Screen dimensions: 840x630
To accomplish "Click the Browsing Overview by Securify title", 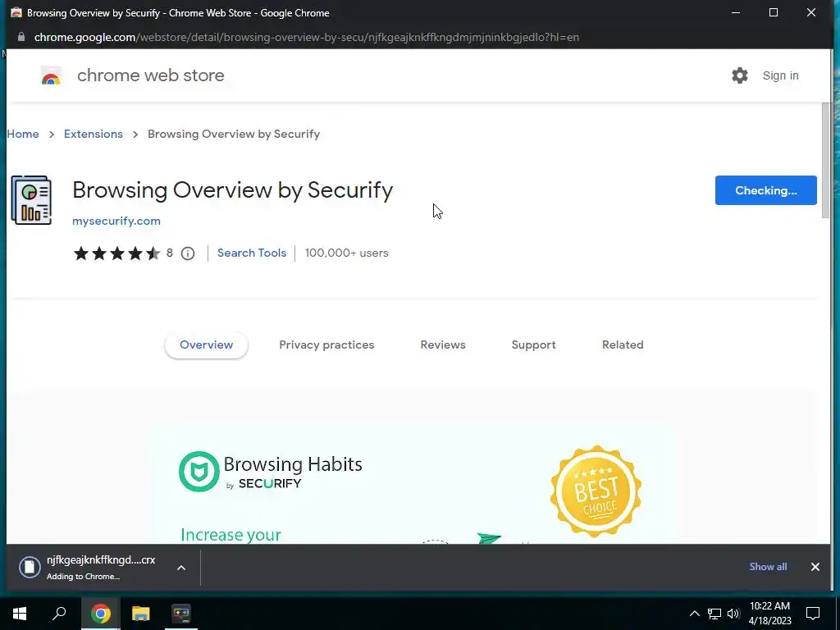I will [232, 190].
